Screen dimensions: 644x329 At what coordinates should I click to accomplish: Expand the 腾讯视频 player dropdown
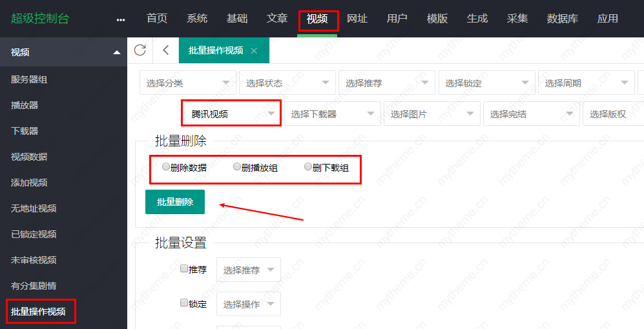pos(231,114)
